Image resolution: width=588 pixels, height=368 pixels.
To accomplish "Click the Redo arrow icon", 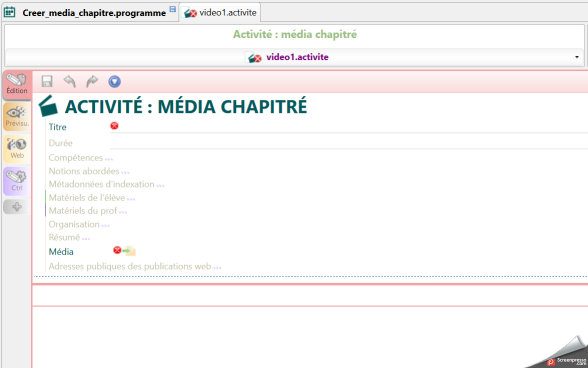I will [x=92, y=81].
